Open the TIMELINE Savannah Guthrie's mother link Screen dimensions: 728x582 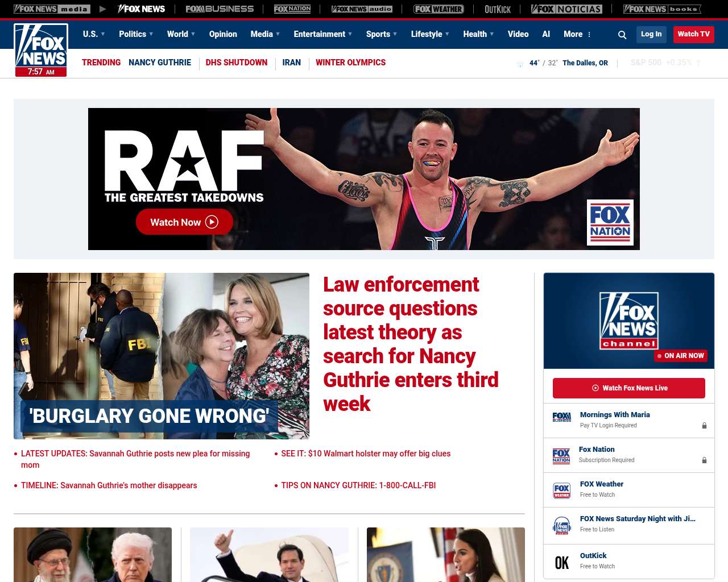109,485
